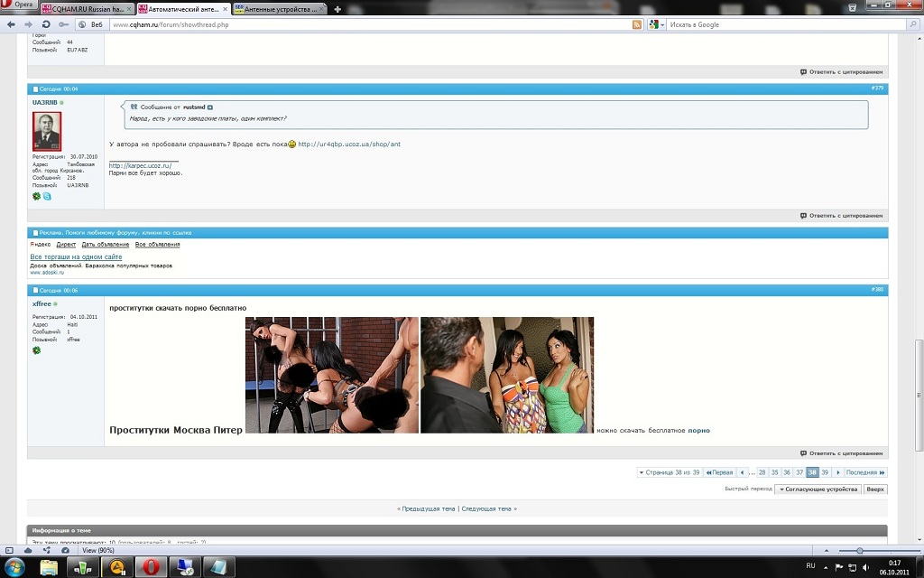Click the Opera Link cloud icon
The width and height of the screenshot is (924, 578).
[28, 550]
